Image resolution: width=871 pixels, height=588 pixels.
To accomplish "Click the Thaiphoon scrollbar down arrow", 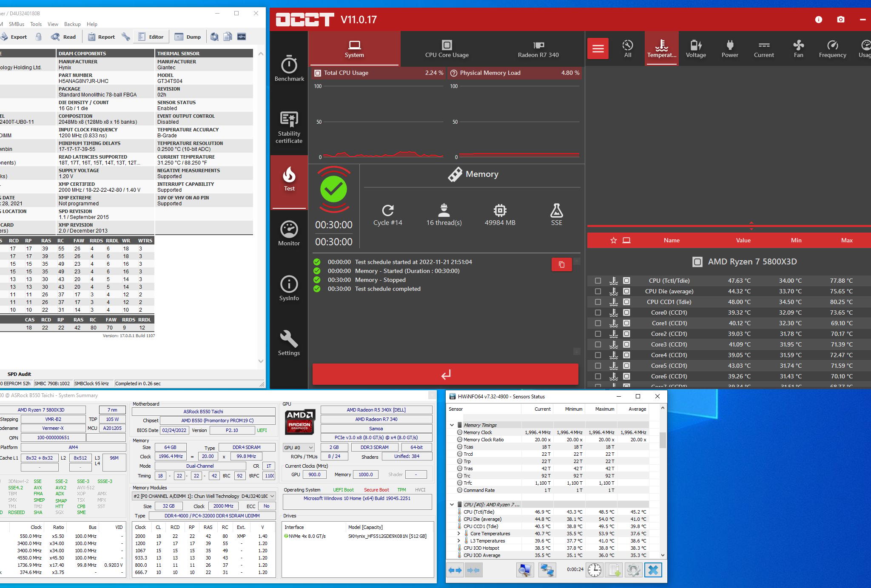I will 261,361.
